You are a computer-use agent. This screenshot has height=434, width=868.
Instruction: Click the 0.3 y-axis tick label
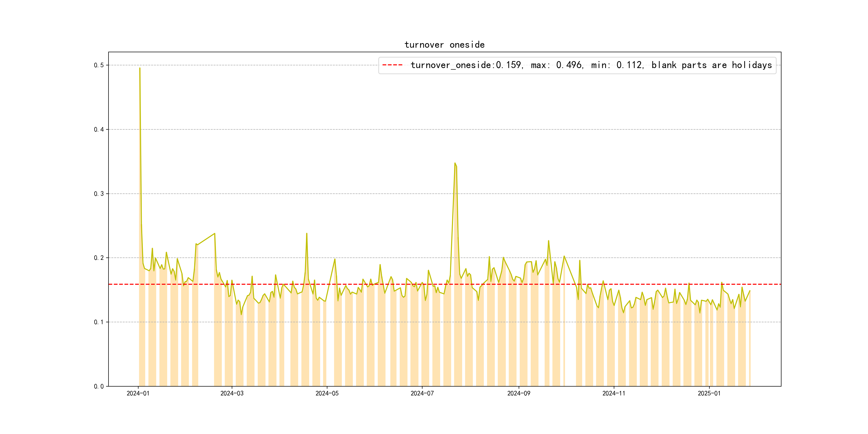[x=99, y=194]
